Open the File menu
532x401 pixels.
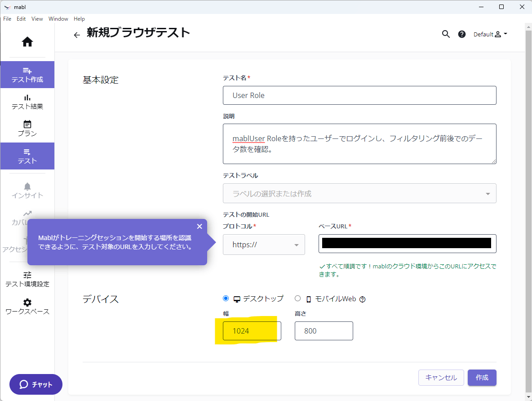7,19
